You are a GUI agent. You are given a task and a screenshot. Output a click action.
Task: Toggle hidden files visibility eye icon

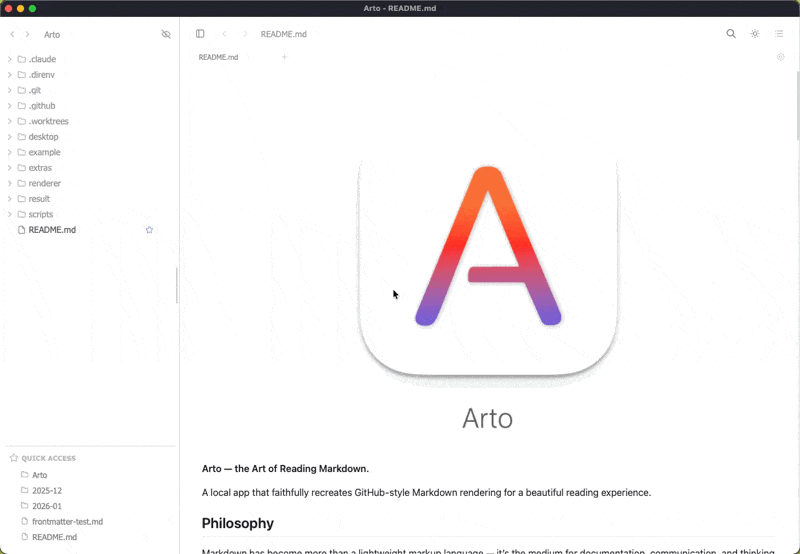coord(166,34)
